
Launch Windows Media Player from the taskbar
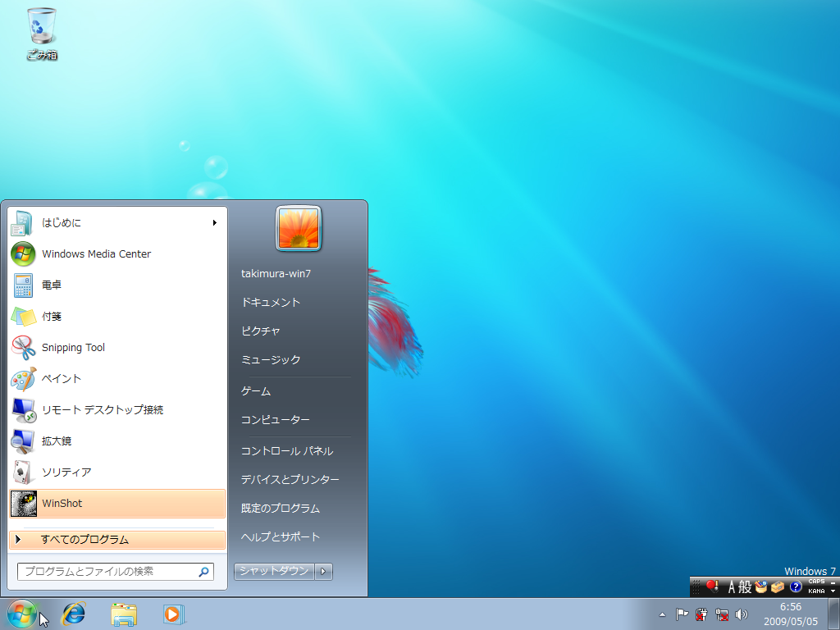pos(174,614)
